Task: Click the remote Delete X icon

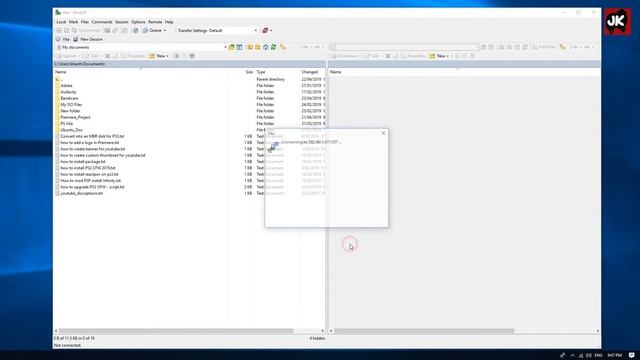Action: pos(388,56)
